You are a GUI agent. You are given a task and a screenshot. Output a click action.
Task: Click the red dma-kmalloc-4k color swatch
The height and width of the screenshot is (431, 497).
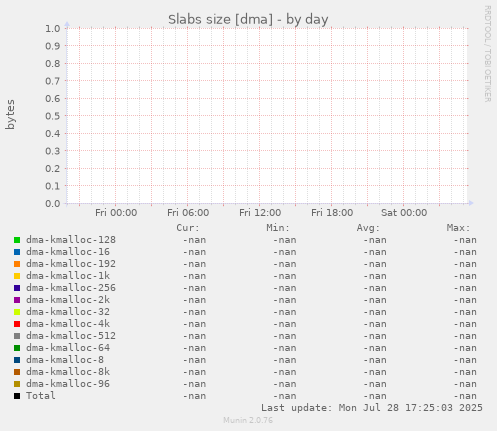(17, 324)
